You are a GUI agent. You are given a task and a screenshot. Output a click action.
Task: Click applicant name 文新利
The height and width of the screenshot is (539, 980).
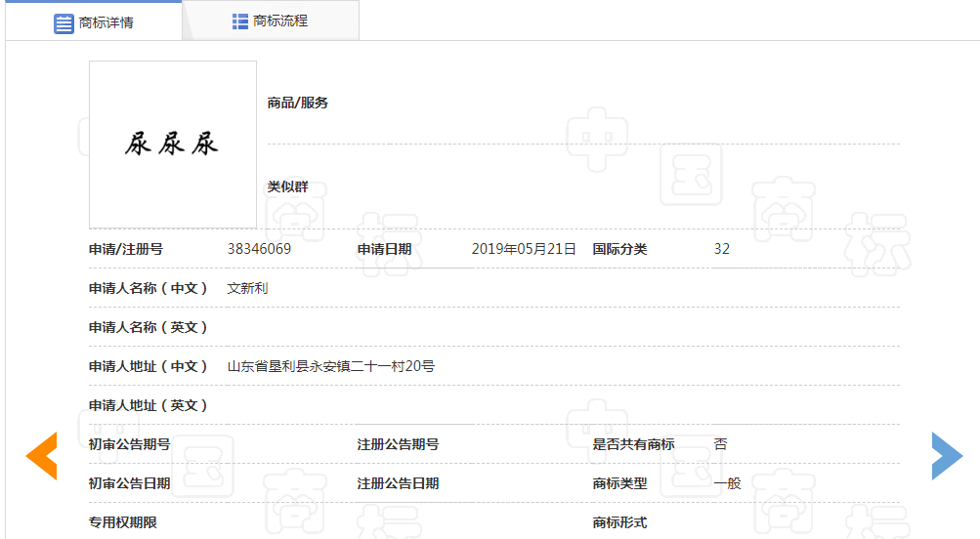247,288
